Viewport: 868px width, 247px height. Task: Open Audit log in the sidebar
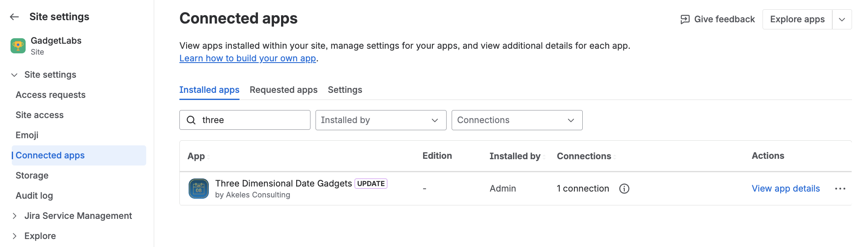[x=34, y=196]
